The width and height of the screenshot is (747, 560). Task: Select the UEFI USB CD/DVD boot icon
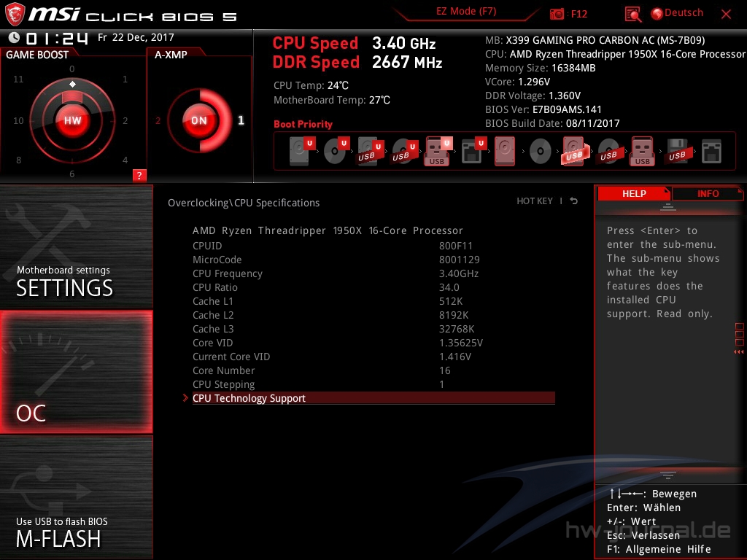[405, 151]
